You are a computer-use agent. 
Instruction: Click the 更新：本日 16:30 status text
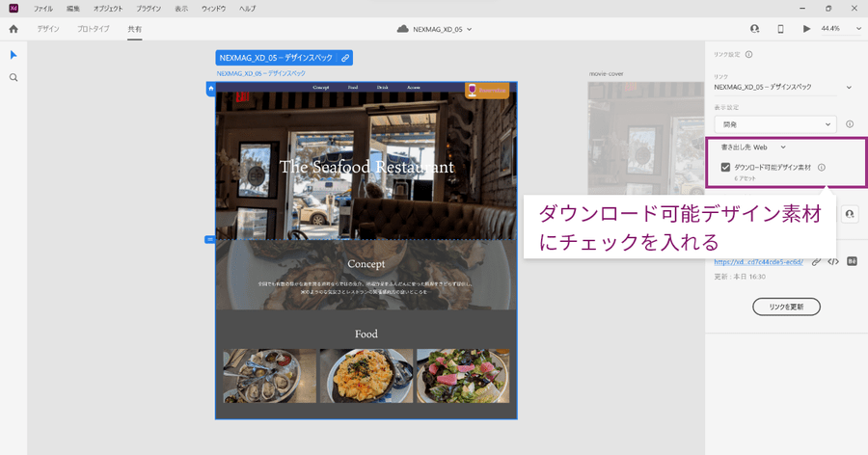point(740,277)
